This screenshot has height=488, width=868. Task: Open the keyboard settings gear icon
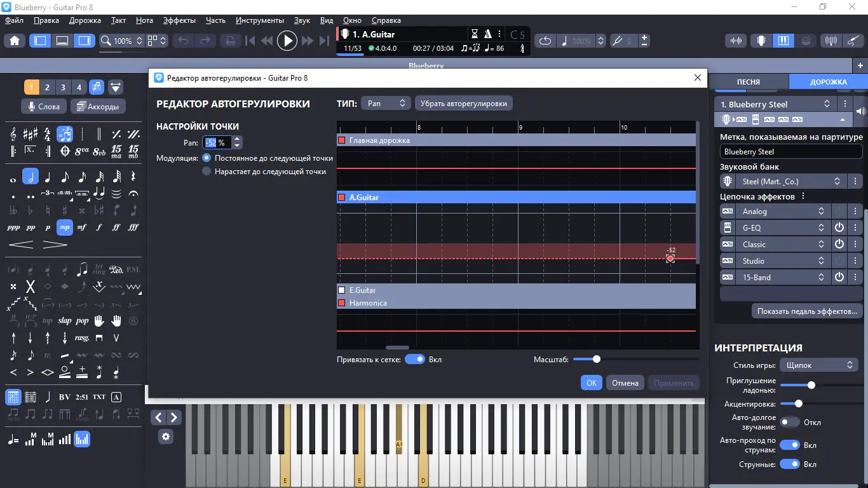coord(166,437)
